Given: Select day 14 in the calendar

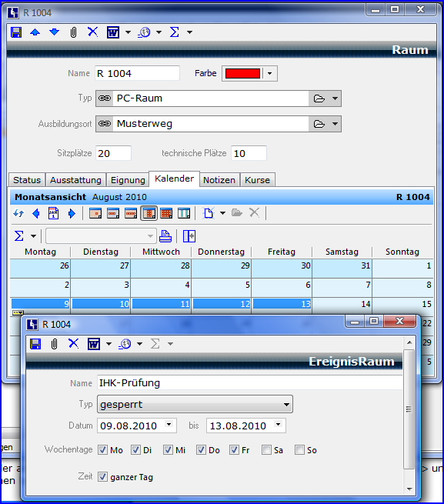Looking at the screenshot, I should tap(342, 304).
